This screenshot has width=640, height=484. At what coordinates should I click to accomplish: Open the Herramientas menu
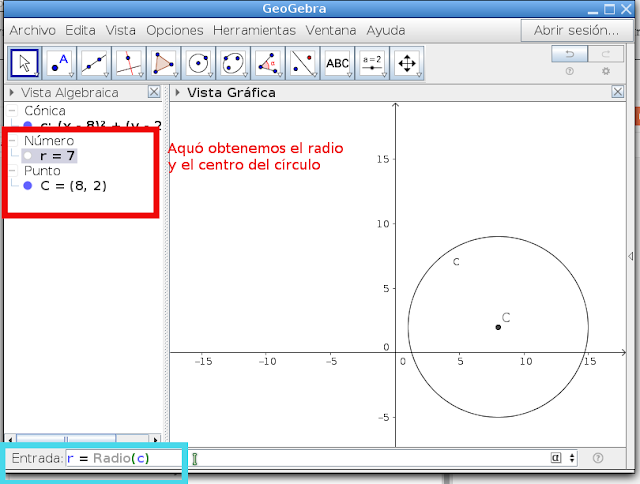pos(254,30)
